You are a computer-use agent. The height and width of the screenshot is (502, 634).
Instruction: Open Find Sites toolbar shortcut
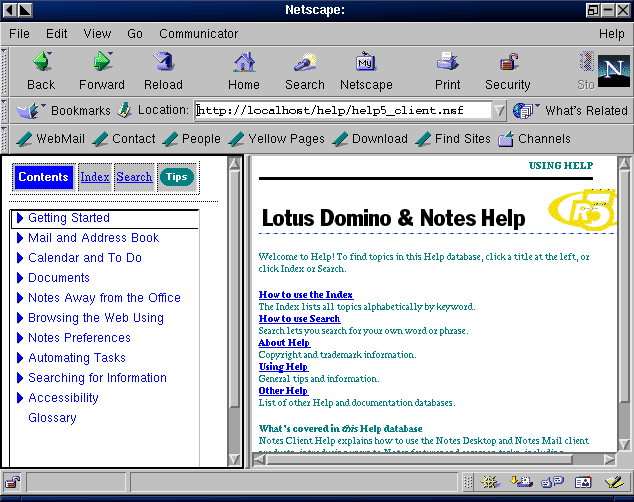point(453,139)
